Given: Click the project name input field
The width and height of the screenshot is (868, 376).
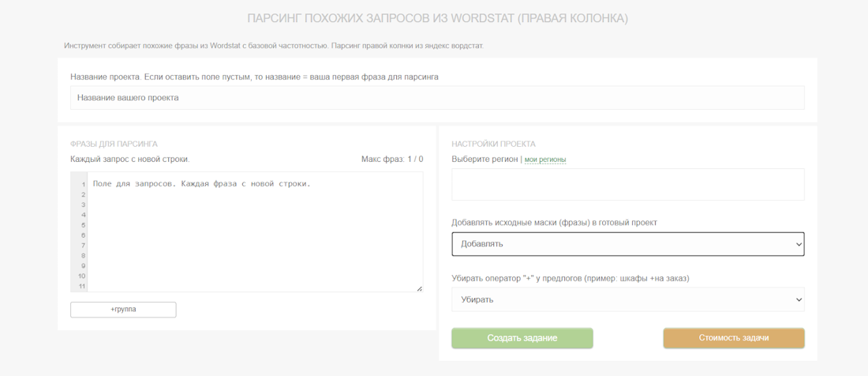Looking at the screenshot, I should click(437, 98).
